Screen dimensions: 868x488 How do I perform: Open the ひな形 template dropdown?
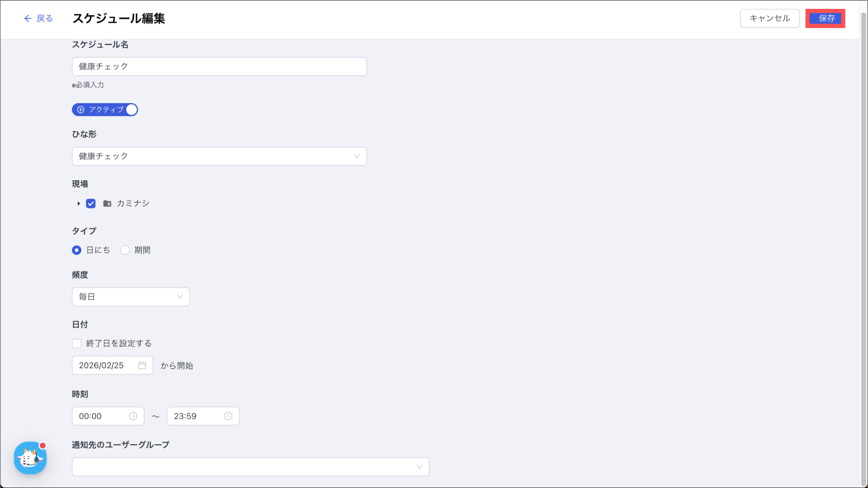click(x=219, y=156)
